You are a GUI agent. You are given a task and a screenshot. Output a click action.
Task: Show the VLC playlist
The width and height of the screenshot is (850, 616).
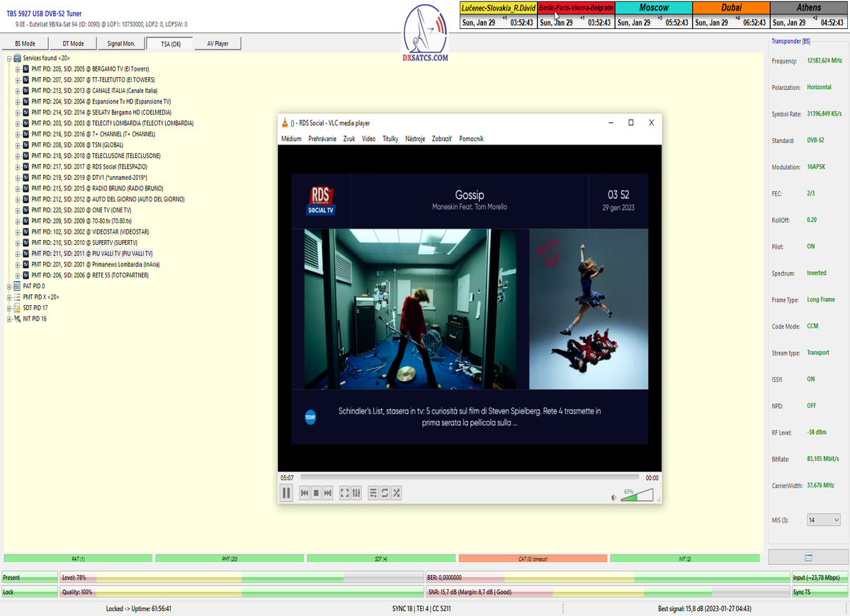coord(373,493)
